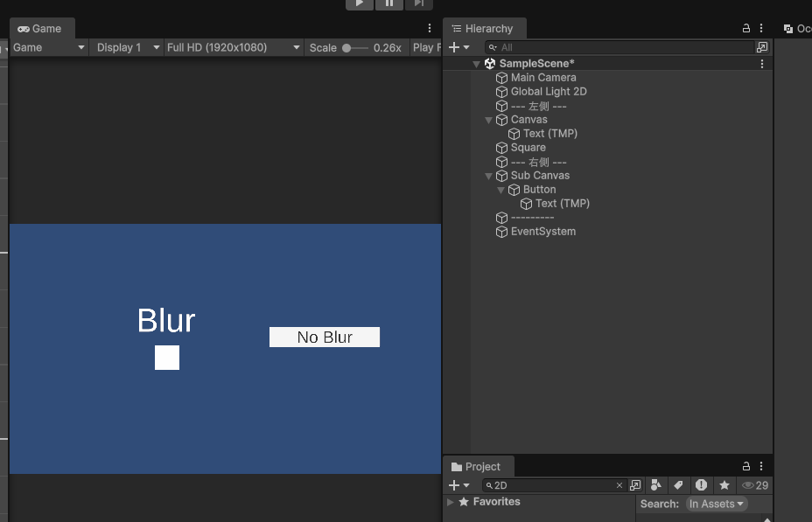This screenshot has height=522, width=812.
Task: Select the dashed '---------' separator object
Action: click(532, 218)
